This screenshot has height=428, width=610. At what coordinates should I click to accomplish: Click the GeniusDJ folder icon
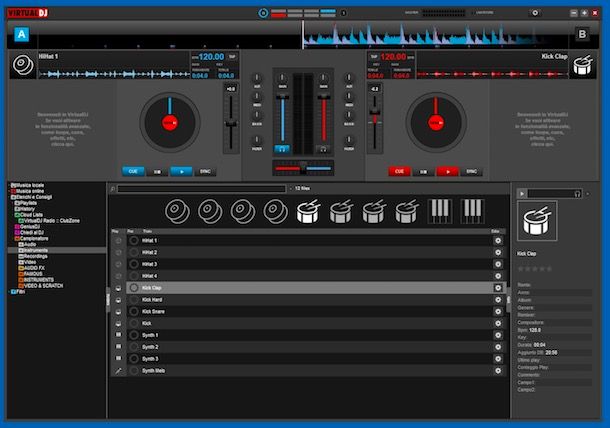pos(17,226)
